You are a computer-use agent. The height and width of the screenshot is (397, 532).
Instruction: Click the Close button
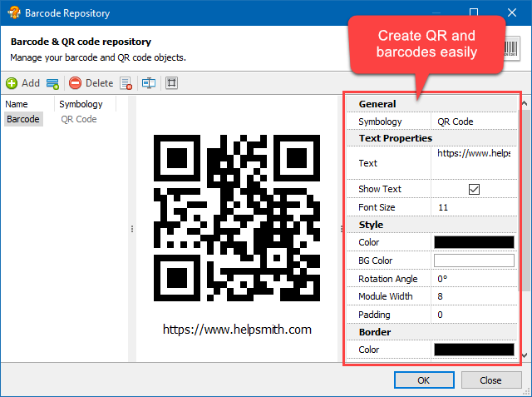point(491,380)
